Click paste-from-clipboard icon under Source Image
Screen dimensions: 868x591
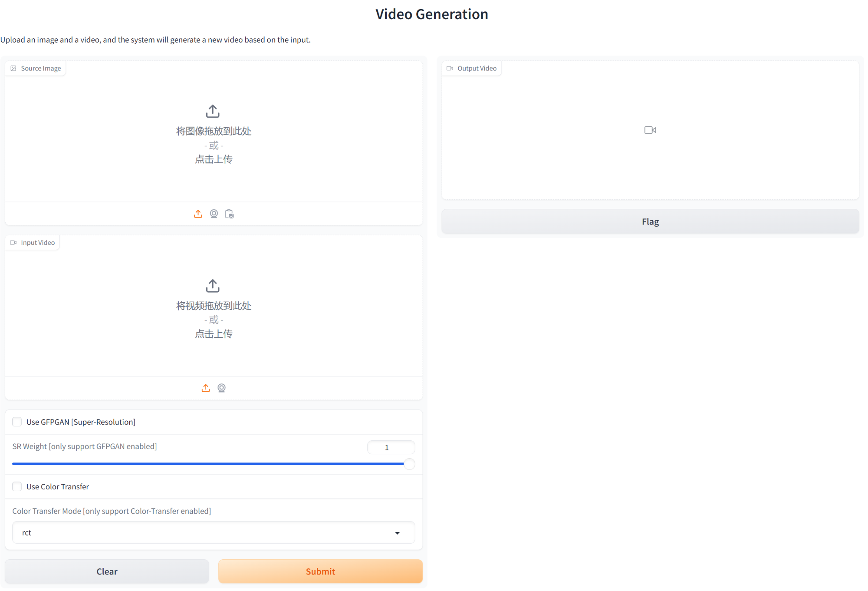(x=229, y=214)
